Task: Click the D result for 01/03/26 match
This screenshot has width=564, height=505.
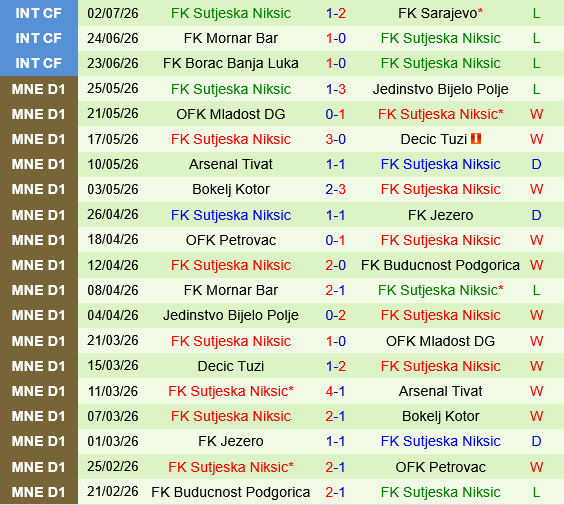Action: pyautogui.click(x=536, y=441)
